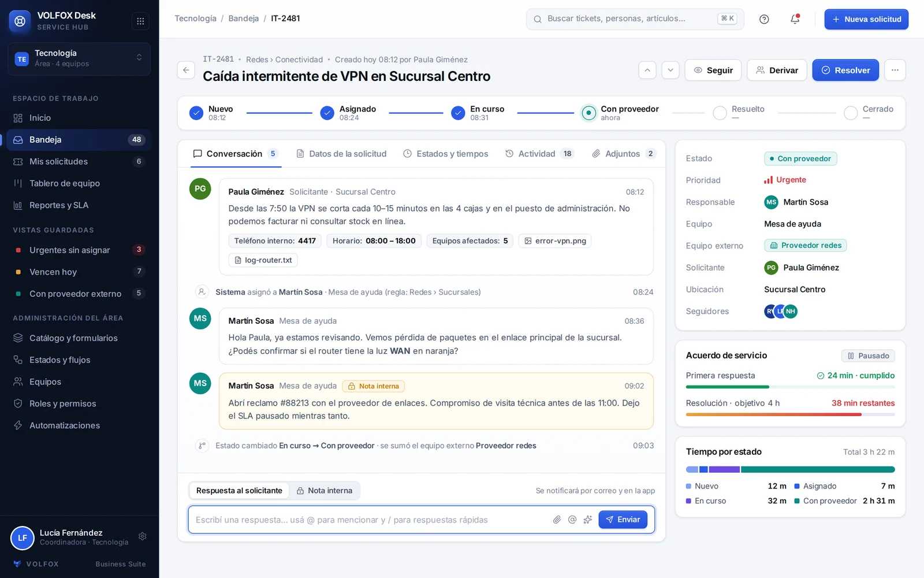Open the notifications bell
Screen dimensions: 924x578
pyautogui.click(x=795, y=19)
